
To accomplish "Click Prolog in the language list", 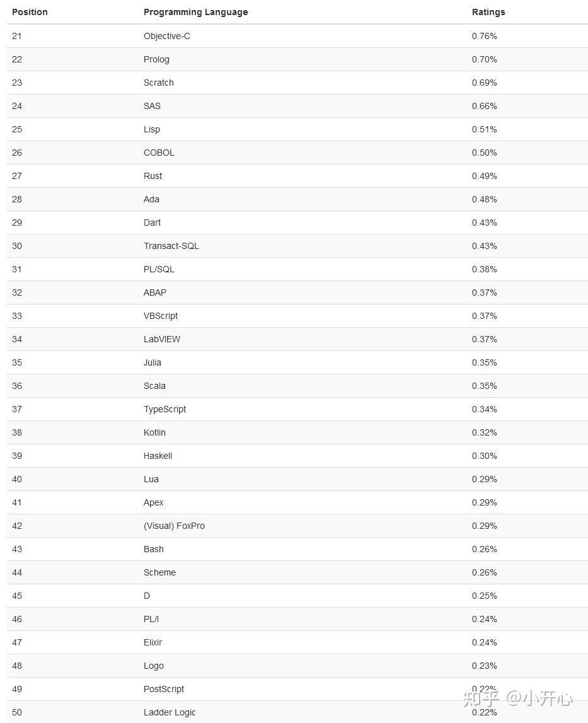I will [x=156, y=59].
